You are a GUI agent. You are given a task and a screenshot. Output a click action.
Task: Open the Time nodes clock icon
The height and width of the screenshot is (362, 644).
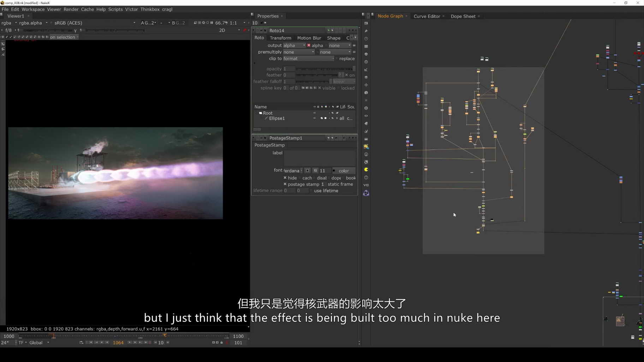[x=366, y=39]
